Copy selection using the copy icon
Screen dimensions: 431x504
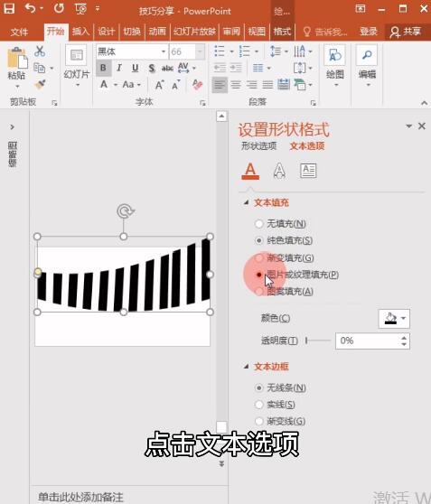(x=40, y=68)
